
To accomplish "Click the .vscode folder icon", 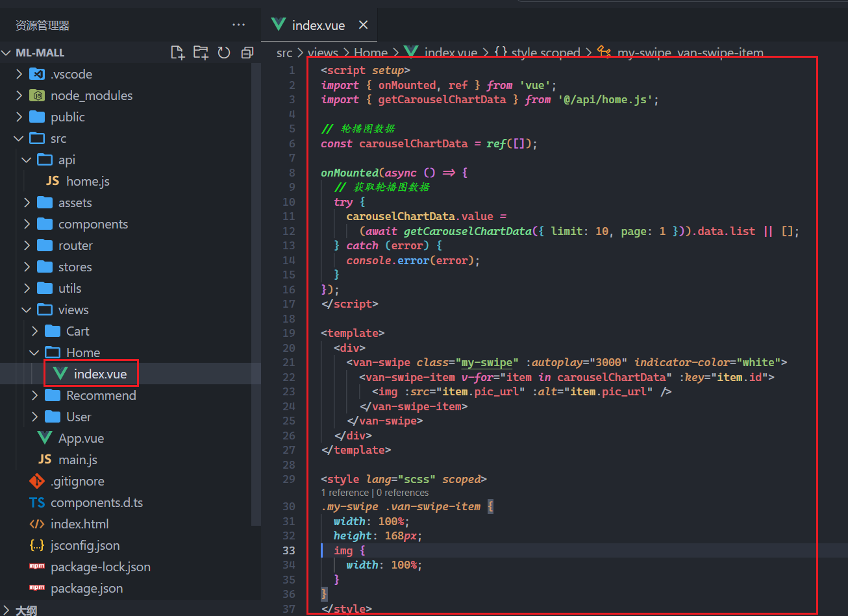I will [x=37, y=74].
